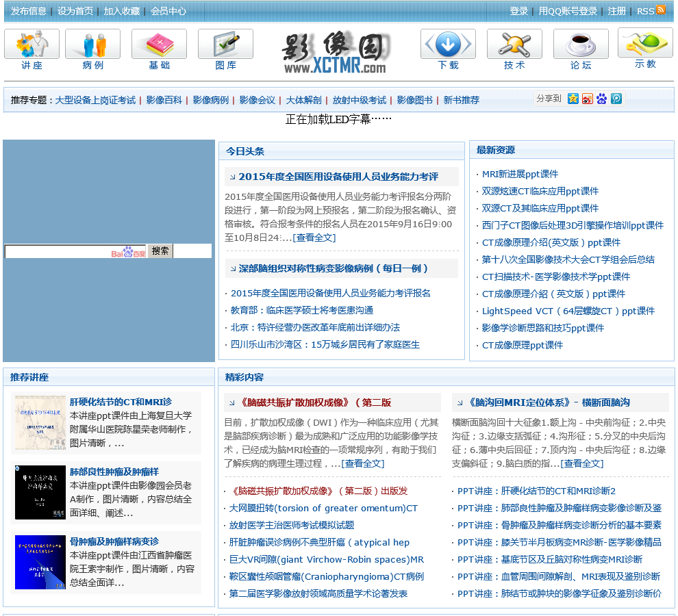Open 影像病例 topic link
The image size is (678, 616).
(x=210, y=101)
